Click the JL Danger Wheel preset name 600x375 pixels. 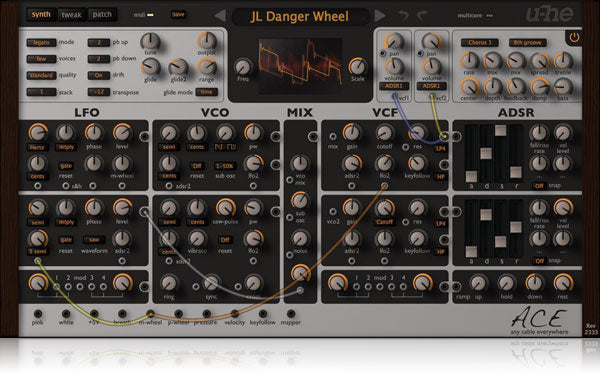pos(299,16)
